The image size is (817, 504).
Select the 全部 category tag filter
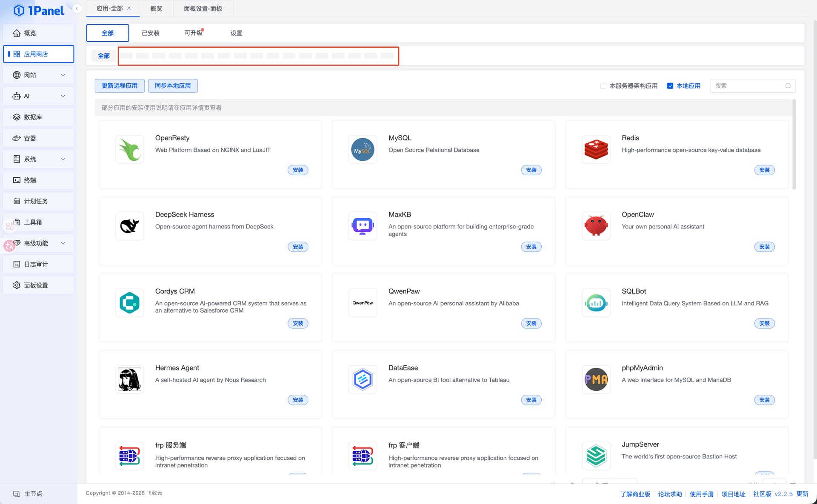104,56
